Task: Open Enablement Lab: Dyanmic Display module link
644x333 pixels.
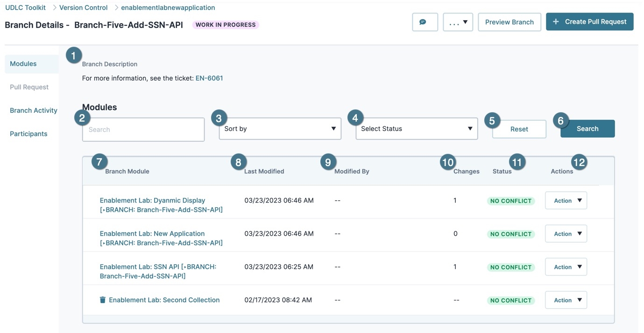Action: click(161, 205)
